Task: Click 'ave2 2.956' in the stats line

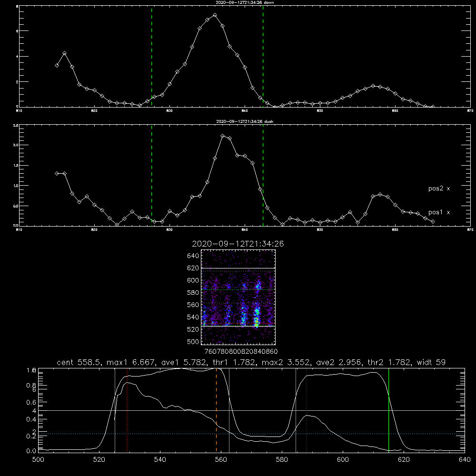Action: (338, 362)
